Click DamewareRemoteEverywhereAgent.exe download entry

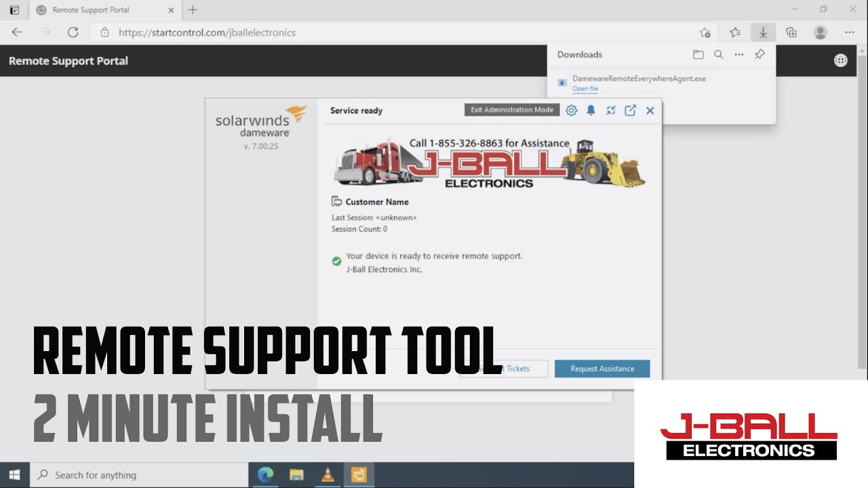coord(639,79)
